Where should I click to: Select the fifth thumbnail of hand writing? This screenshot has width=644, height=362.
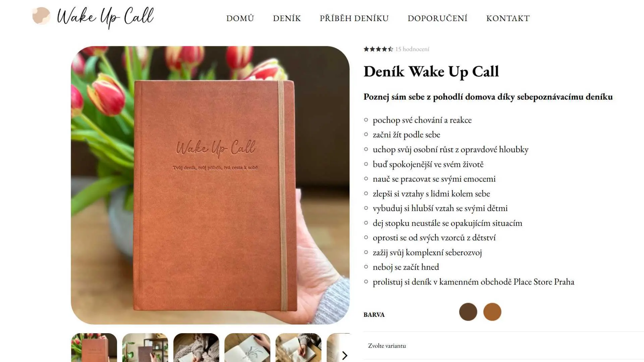point(298,348)
